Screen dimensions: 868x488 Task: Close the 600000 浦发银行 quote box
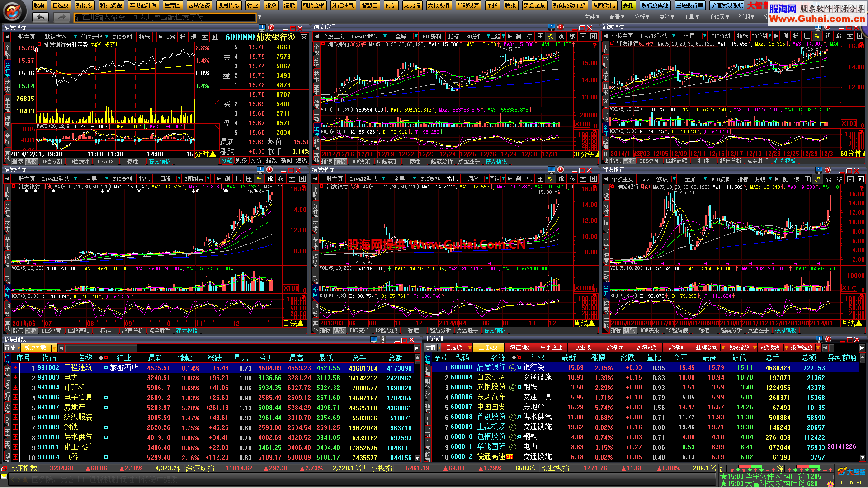pos(304,37)
